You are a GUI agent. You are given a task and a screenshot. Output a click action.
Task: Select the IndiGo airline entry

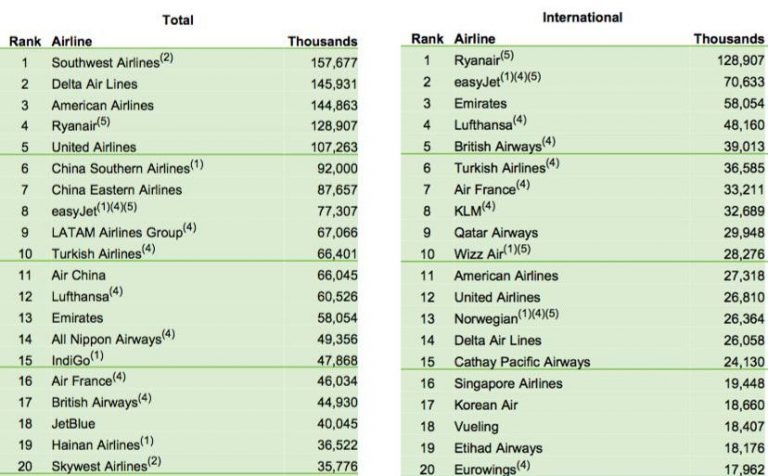(x=72, y=360)
